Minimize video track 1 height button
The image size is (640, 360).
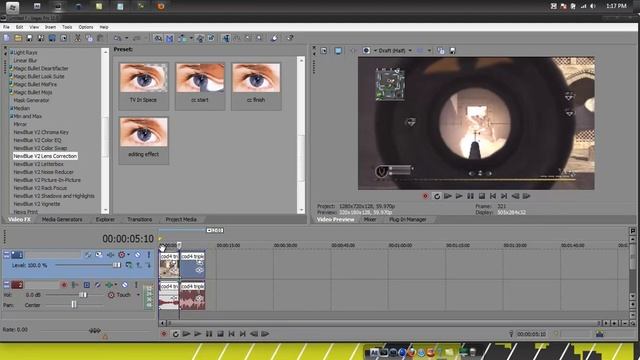pos(7,255)
